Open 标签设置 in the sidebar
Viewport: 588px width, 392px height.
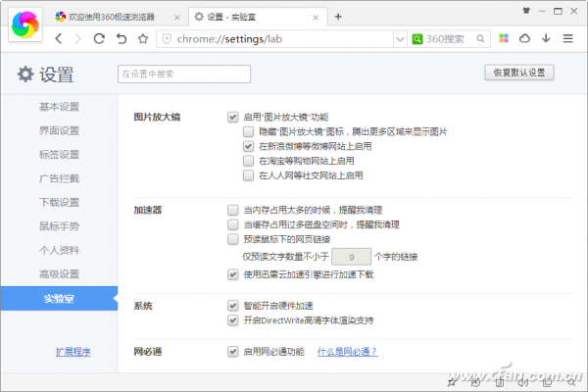(59, 155)
